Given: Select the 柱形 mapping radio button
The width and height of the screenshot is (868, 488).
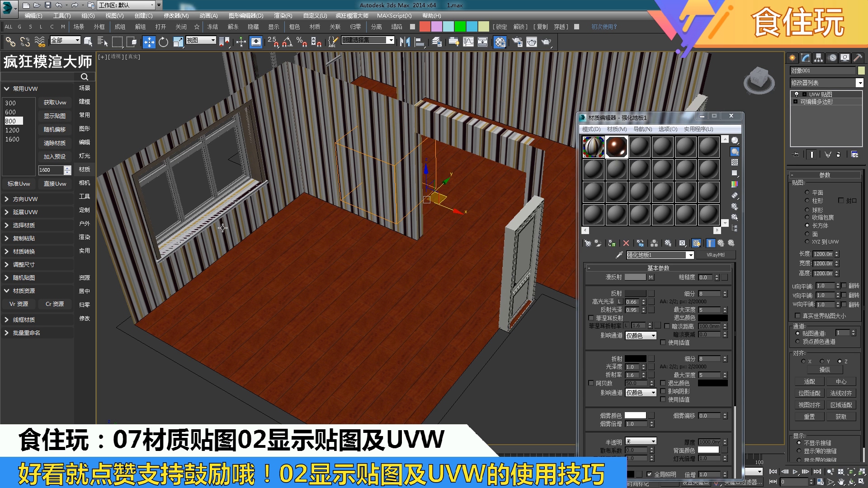Looking at the screenshot, I should [807, 201].
